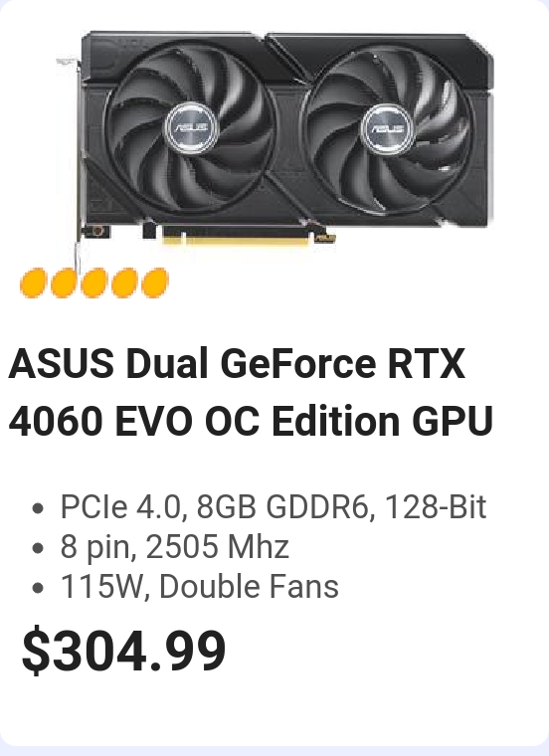
Task: Click the bullet before the 115W line
Action: [37, 588]
